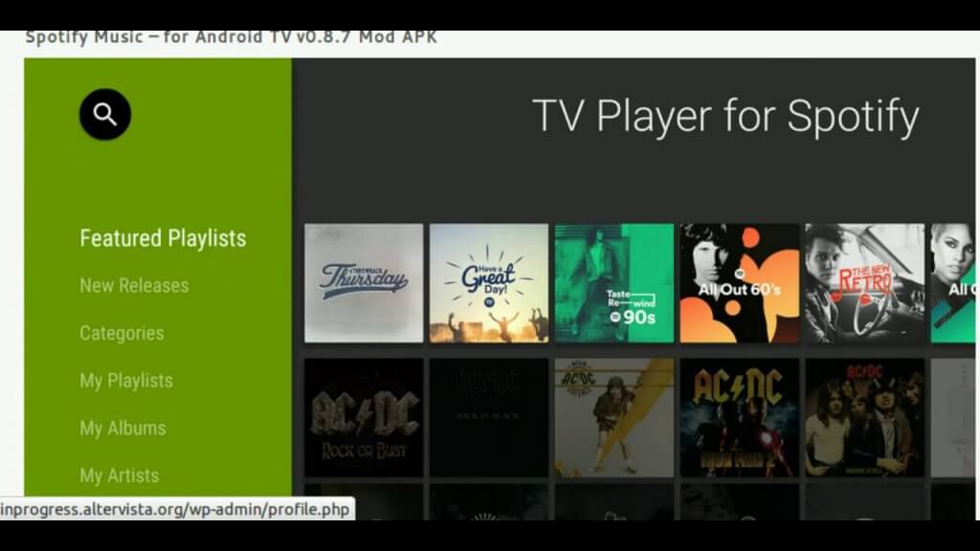Choose the AC/DC band photo album cover

[865, 417]
